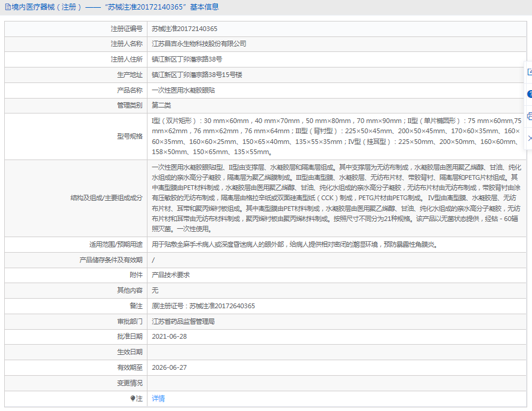532x411 pixels.
Task: Select the 第二类 management category value
Action: pyautogui.click(x=161, y=105)
